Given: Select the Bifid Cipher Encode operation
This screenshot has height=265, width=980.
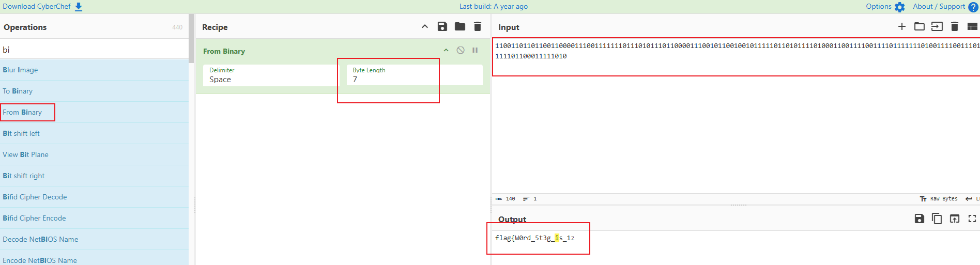Looking at the screenshot, I should click(94, 218).
